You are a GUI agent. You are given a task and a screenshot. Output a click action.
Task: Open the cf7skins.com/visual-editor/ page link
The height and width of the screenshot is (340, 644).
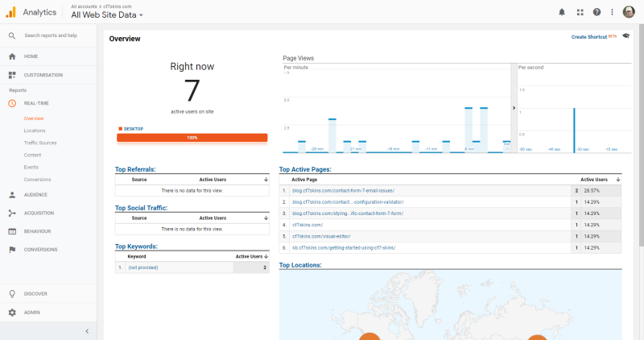(321, 237)
